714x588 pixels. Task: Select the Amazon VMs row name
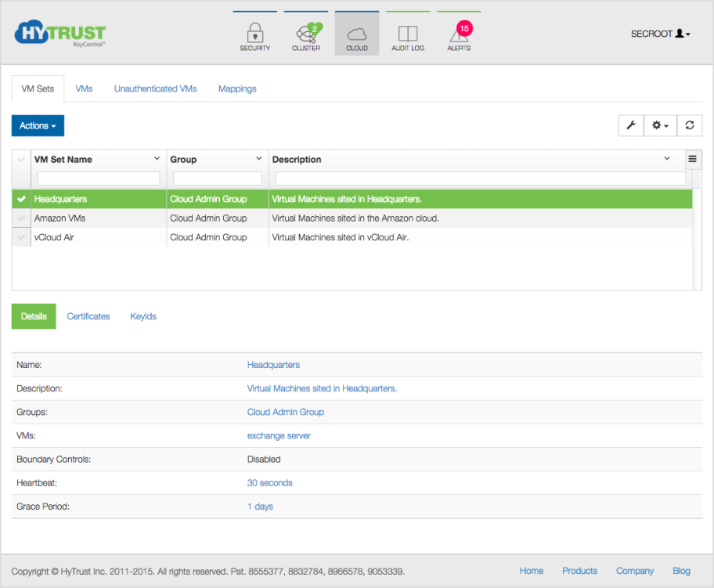pyautogui.click(x=59, y=218)
